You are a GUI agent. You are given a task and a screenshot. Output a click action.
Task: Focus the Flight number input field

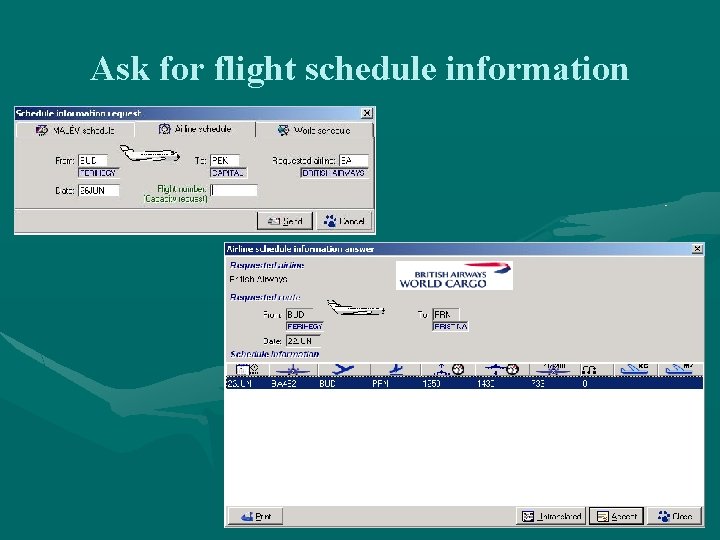coord(234,190)
